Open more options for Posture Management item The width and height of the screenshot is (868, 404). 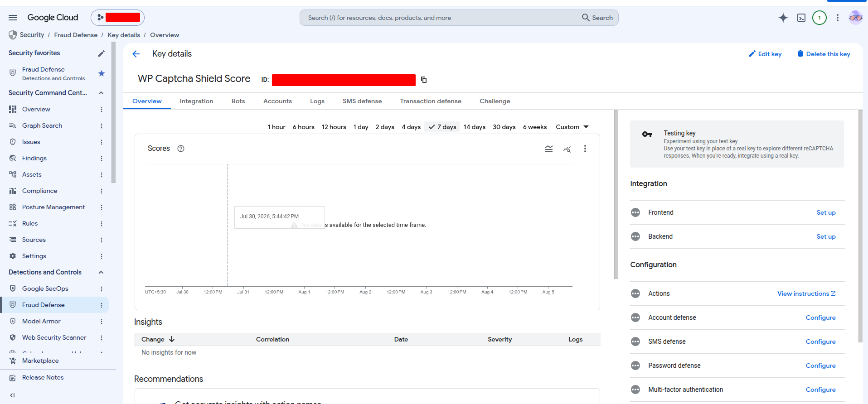tap(102, 207)
